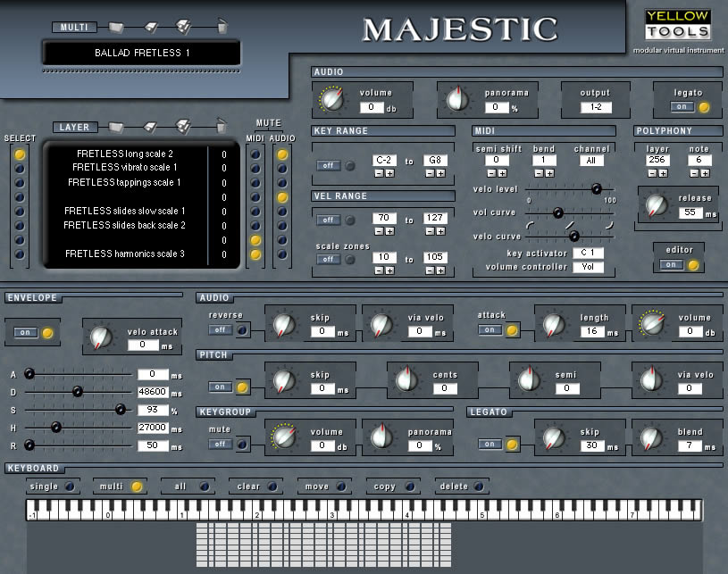
Task: Disable the ENVELOPE on switch
Action: pyautogui.click(x=25, y=332)
